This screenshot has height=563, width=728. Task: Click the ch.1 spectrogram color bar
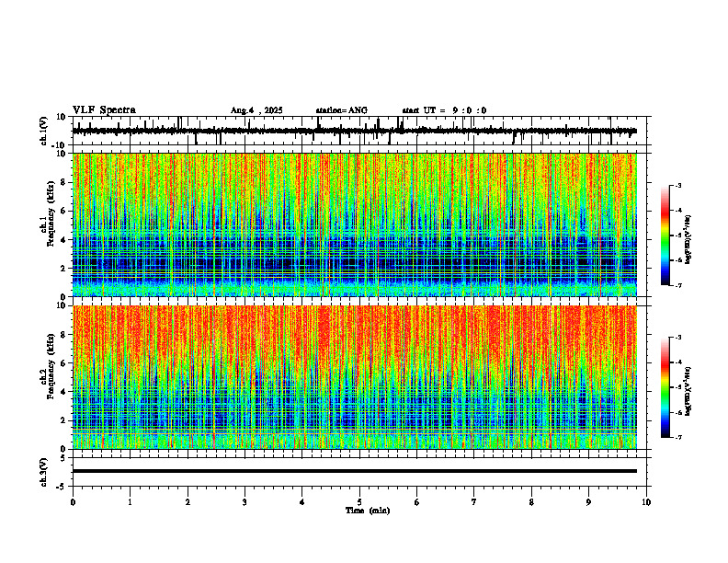pyautogui.click(x=665, y=236)
